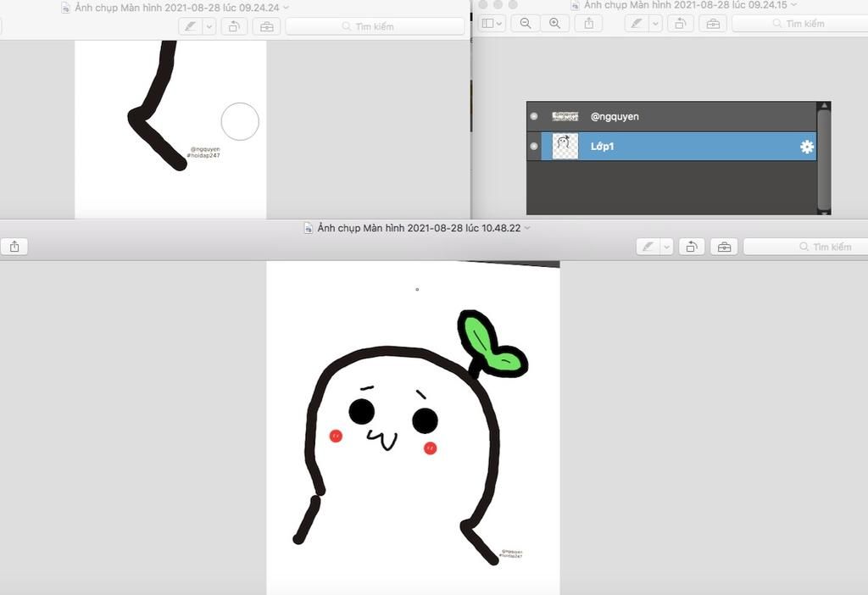Click Markup pen icon in 09.24.15 window
The height and width of the screenshot is (595, 868).
(637, 23)
